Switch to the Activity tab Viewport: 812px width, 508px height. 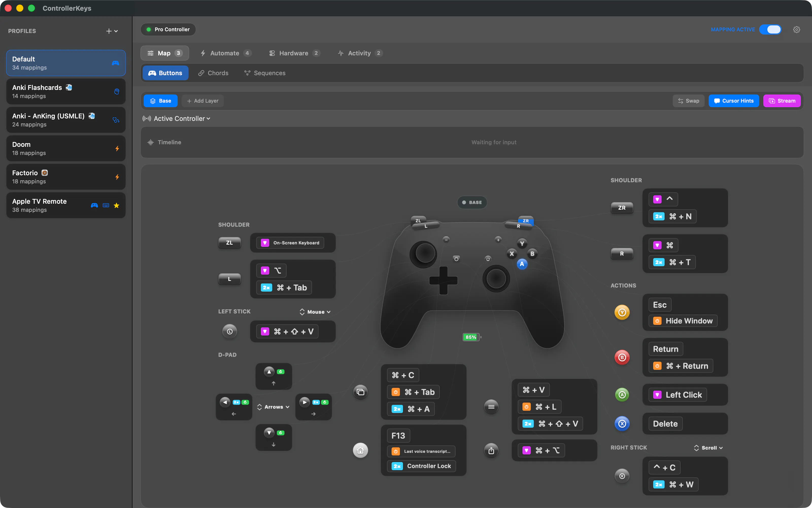pyautogui.click(x=360, y=53)
